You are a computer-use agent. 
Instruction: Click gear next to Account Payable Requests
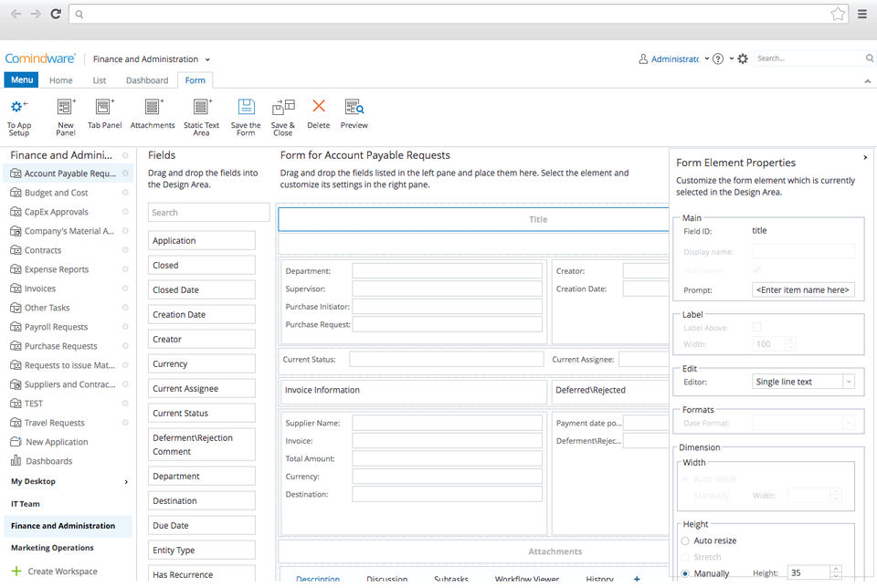(125, 173)
